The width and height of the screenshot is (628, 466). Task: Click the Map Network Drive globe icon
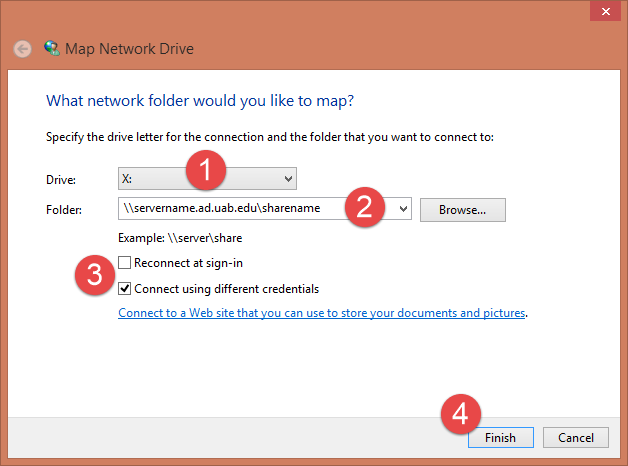52,47
